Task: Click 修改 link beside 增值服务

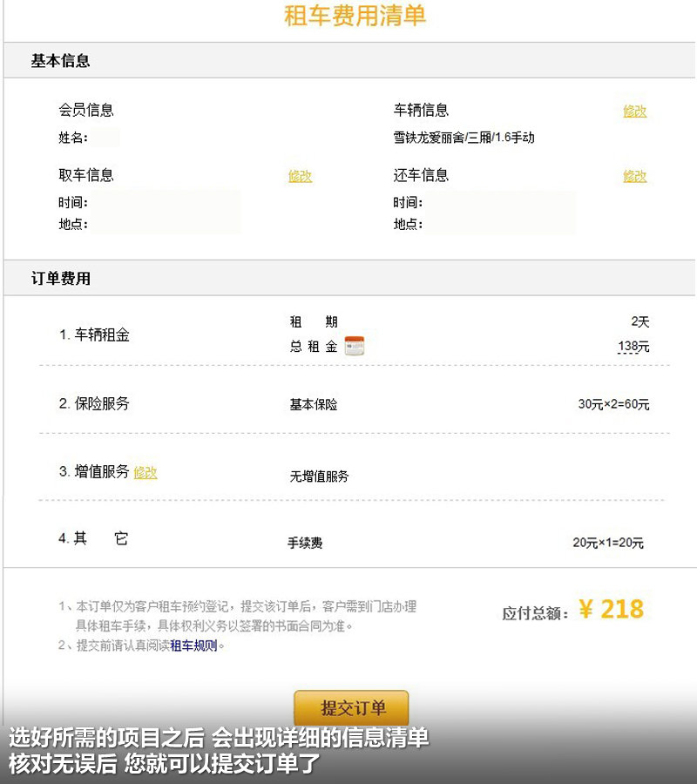Action: (145, 472)
